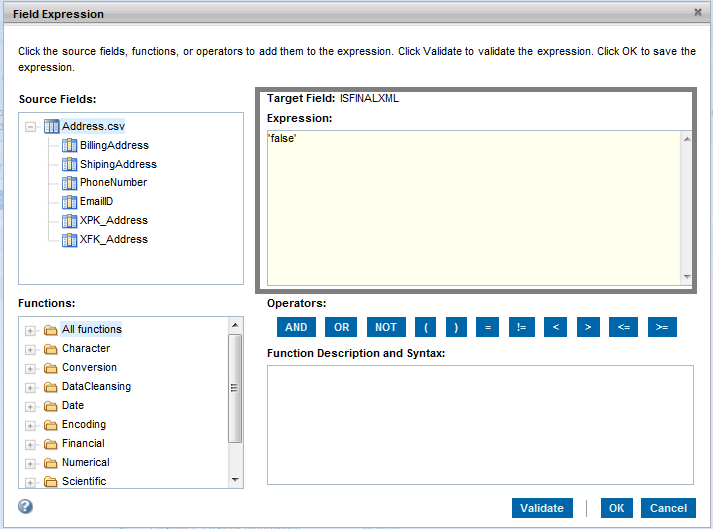Click the BillingAddress field icon
Screen dimensions: 713x529
coord(69,145)
